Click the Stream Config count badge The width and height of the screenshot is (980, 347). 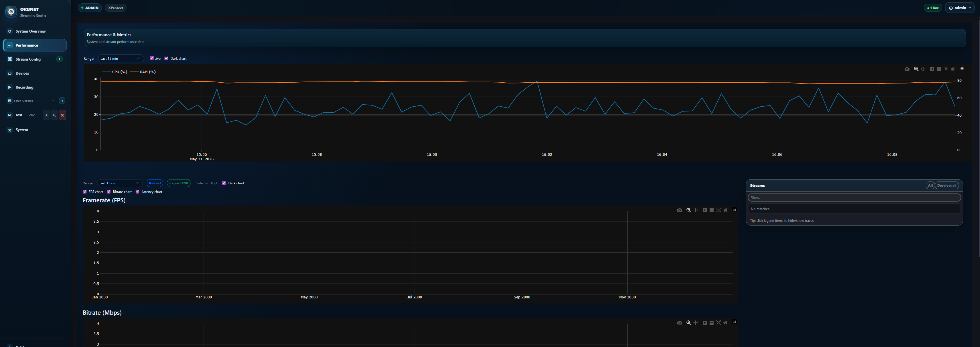click(x=59, y=59)
